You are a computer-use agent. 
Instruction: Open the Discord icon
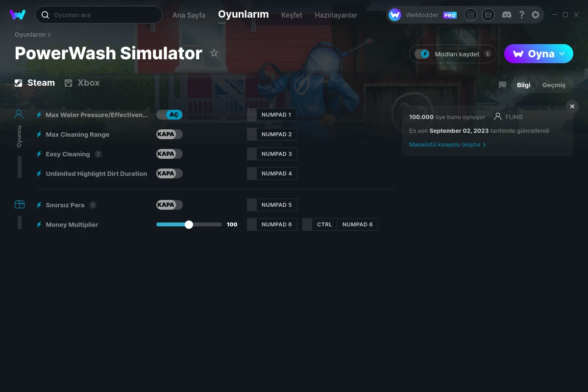[x=507, y=15]
